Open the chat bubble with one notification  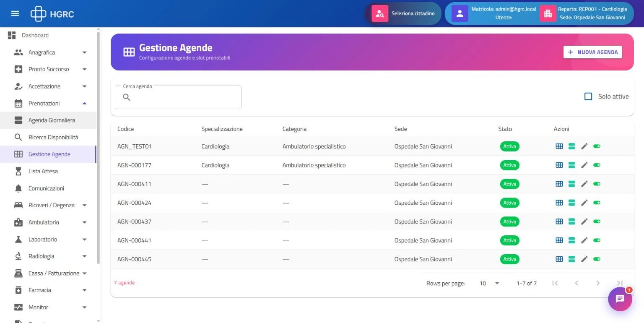point(620,299)
